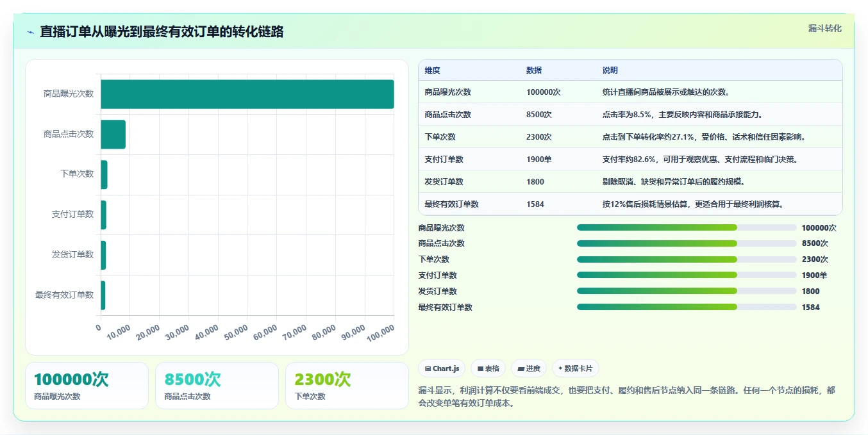Click the 1900单 cell in the table
The image size is (868, 435).
point(539,160)
